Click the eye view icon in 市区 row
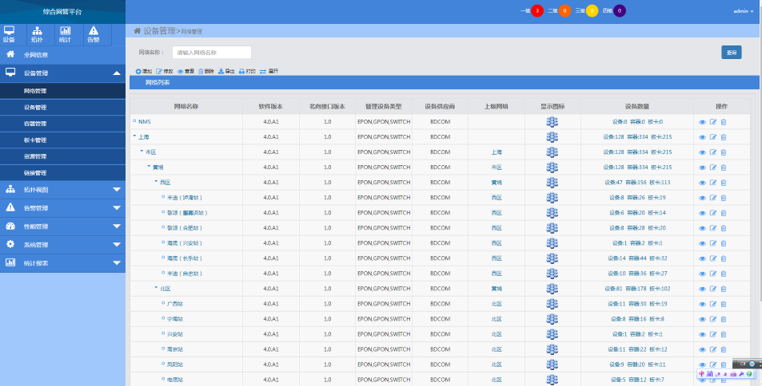The image size is (762, 386). [702, 152]
